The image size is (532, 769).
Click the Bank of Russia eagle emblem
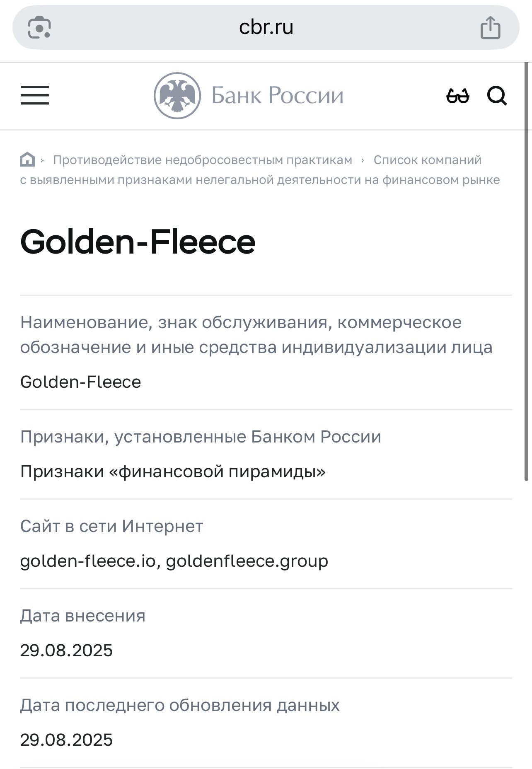[177, 96]
